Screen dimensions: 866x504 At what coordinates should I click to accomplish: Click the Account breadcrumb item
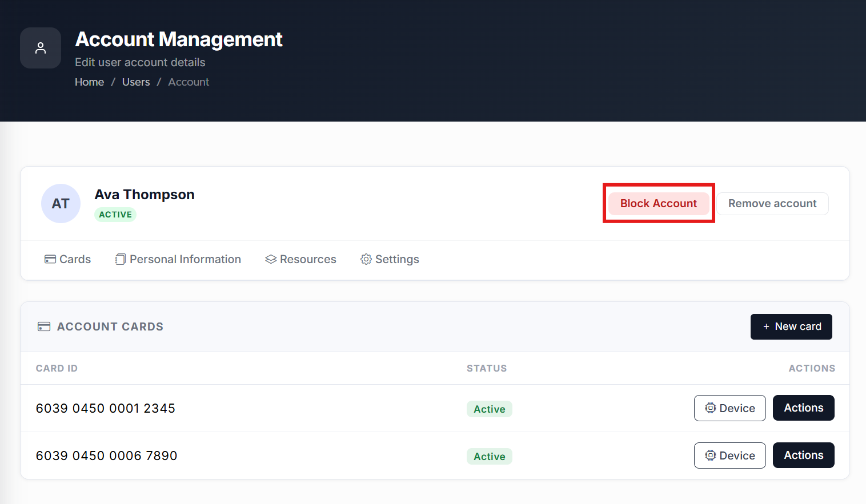(x=189, y=82)
